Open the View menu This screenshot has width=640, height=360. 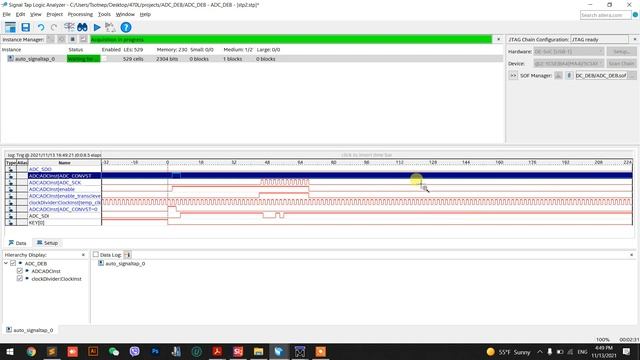tap(36, 14)
